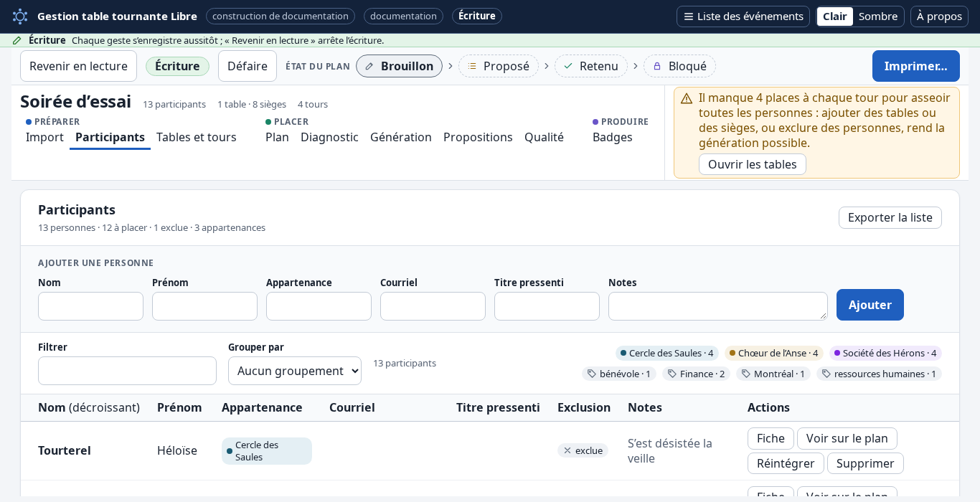Click the Imprimer… button
Viewport: 980px width, 502px height.
point(916,66)
